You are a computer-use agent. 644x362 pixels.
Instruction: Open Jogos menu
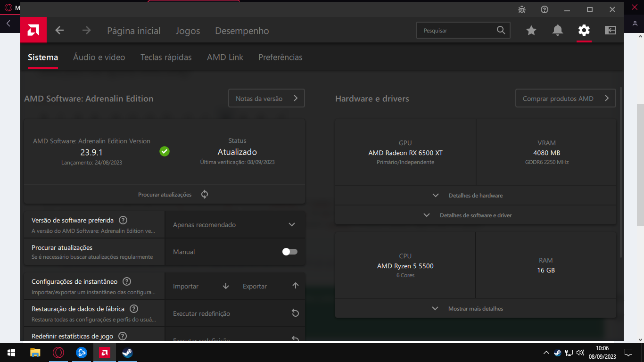coord(188,31)
